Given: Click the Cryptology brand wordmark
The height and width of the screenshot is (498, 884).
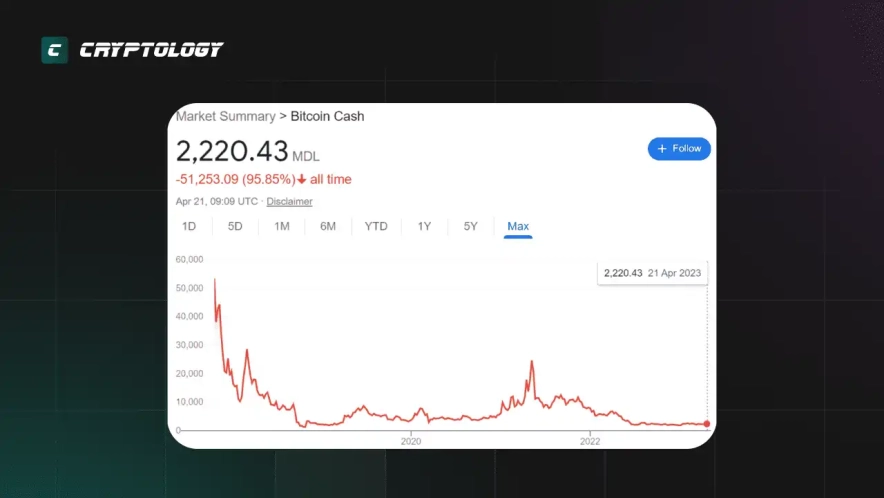Looking at the screenshot, I should [151, 50].
